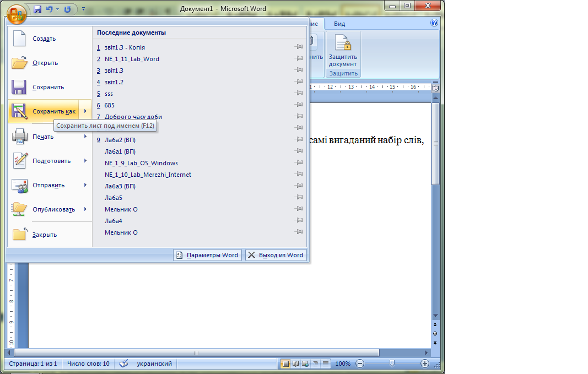Open Customize Quick Access Toolbar dropdown
588x374 pixels.
[x=83, y=9]
